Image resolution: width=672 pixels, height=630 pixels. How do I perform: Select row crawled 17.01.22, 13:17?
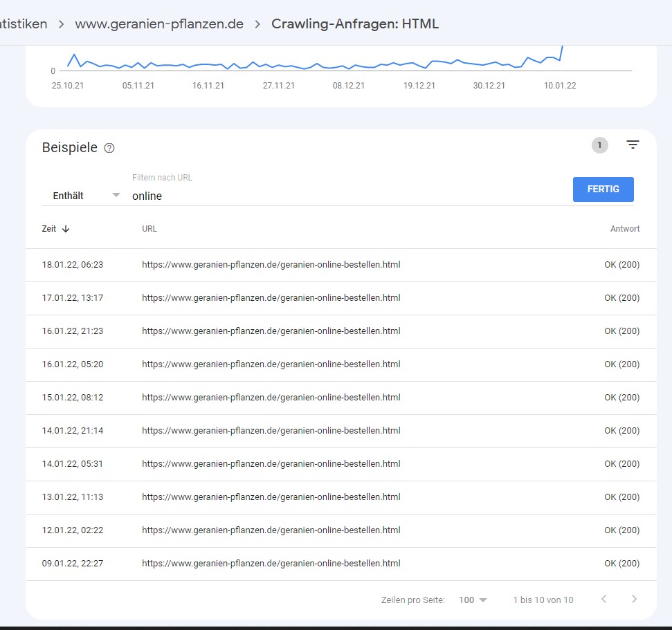click(73, 298)
